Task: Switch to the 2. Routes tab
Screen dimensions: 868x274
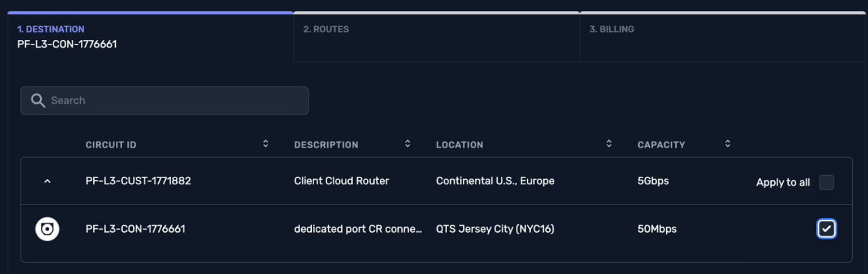Action: click(436, 36)
